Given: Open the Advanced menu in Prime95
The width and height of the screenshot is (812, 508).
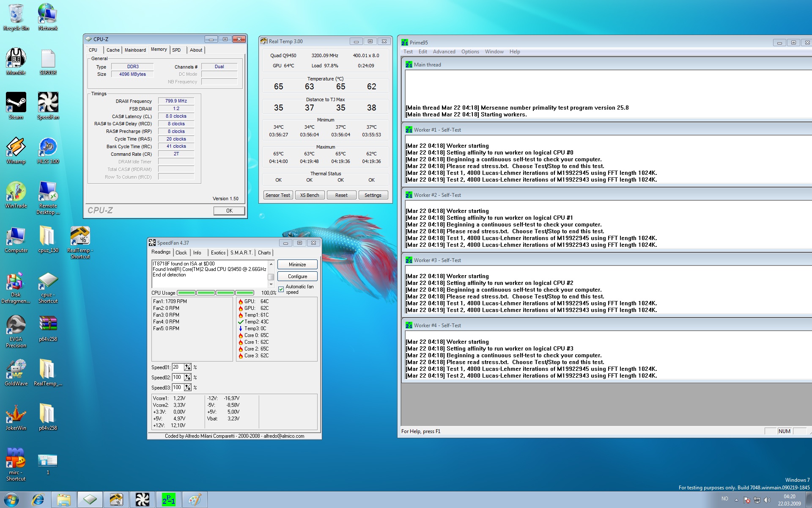Looking at the screenshot, I should pos(444,52).
